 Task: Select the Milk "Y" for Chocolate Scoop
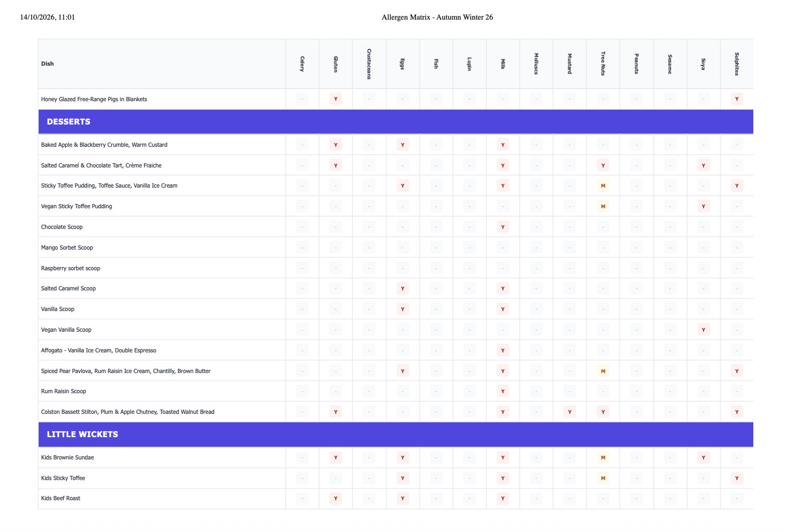pyautogui.click(x=503, y=227)
